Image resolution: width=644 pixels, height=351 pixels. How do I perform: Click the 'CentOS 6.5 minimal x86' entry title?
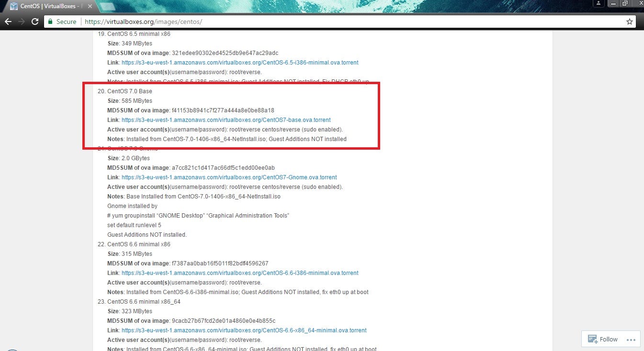click(x=139, y=34)
